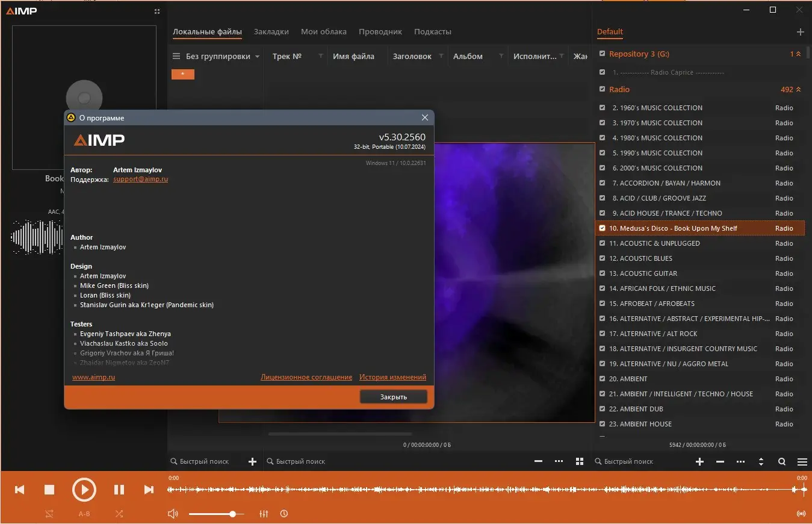The width and height of the screenshot is (812, 524).
Task: Switch music library to grid view
Action: (x=580, y=461)
